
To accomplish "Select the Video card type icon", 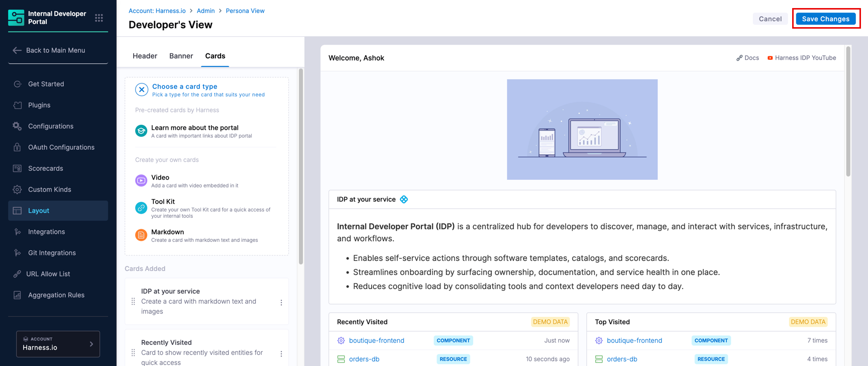I will click(141, 180).
